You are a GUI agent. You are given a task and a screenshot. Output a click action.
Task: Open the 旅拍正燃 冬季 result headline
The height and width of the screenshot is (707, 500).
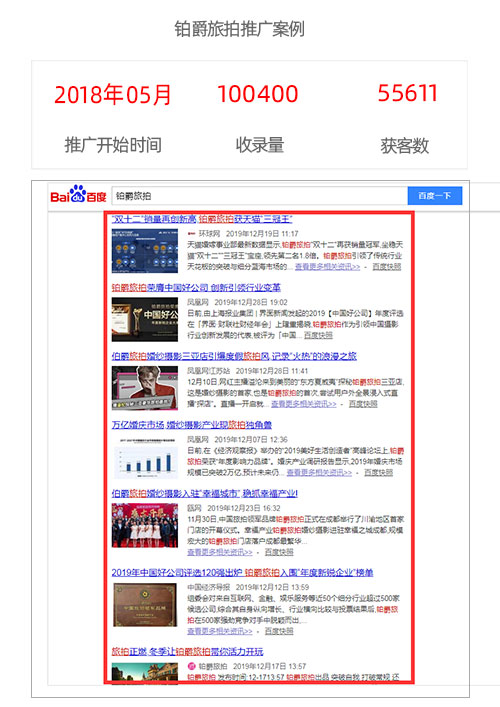pos(187,652)
